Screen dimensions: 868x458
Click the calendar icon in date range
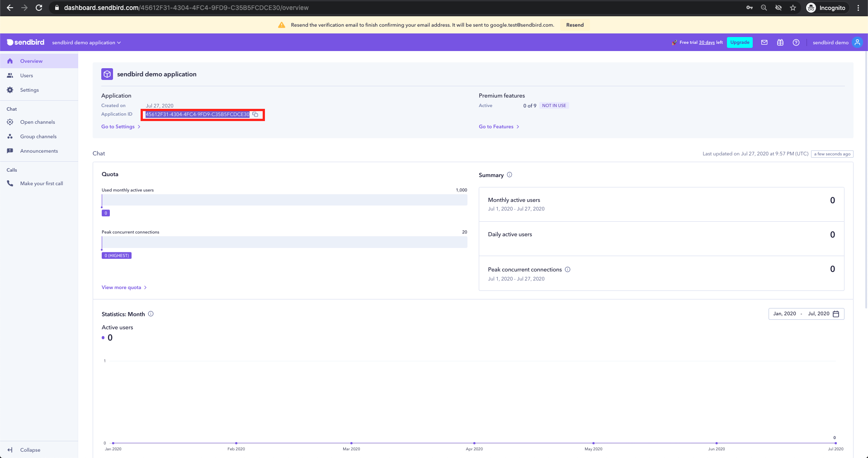[836, 314]
